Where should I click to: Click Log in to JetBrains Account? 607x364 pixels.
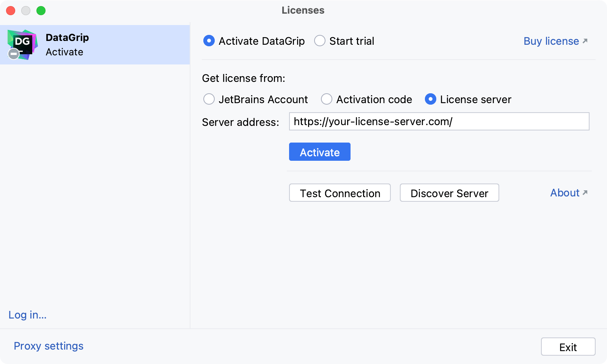tap(27, 315)
